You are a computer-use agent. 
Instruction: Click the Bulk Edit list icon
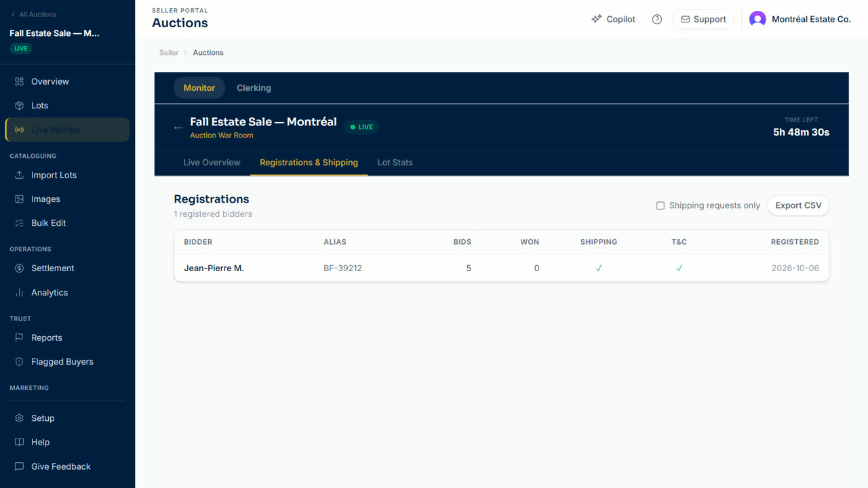pos(19,223)
